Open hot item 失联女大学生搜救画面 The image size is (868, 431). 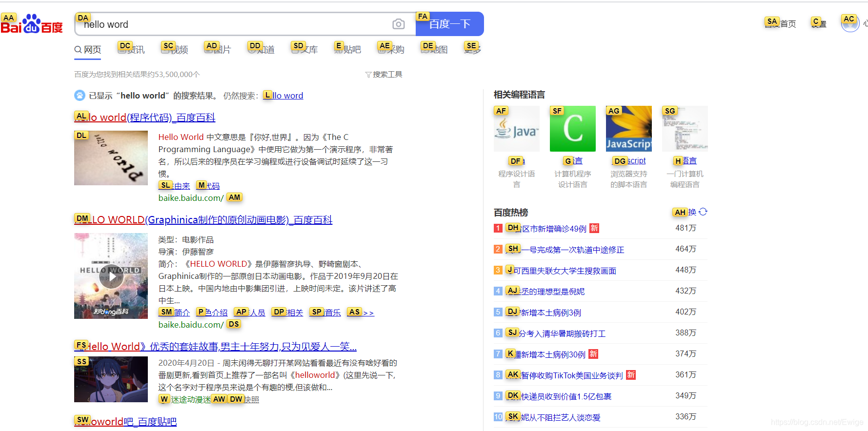tap(561, 271)
